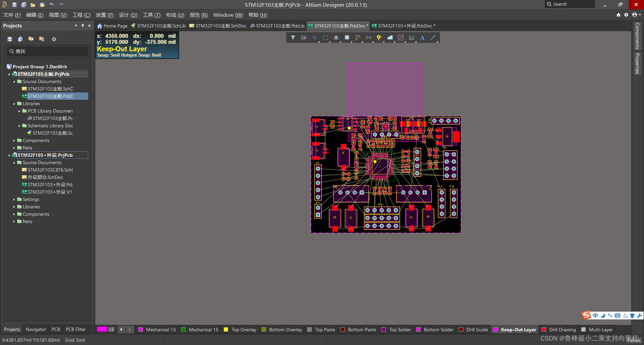
Task: Choose the dashed rectangle selection tool
Action: (325, 38)
